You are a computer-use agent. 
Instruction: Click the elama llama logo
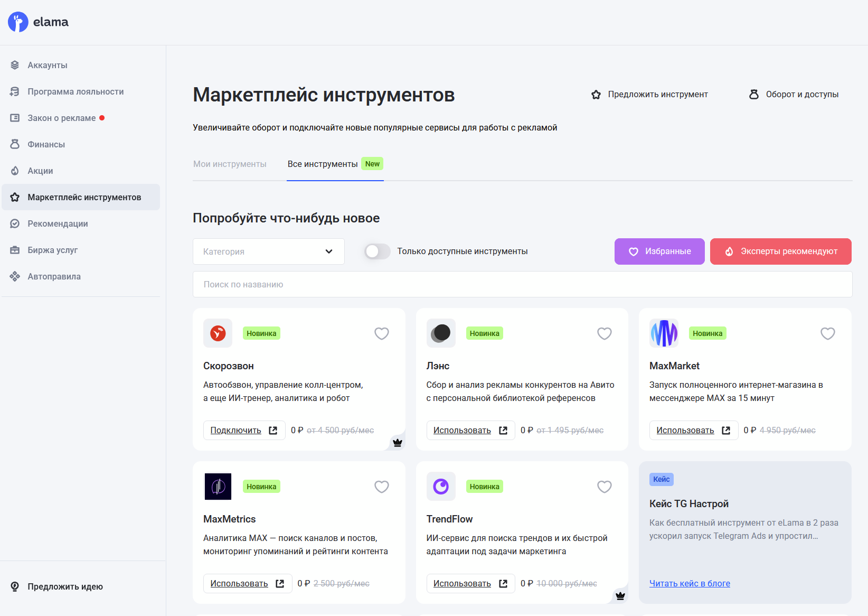(x=18, y=22)
